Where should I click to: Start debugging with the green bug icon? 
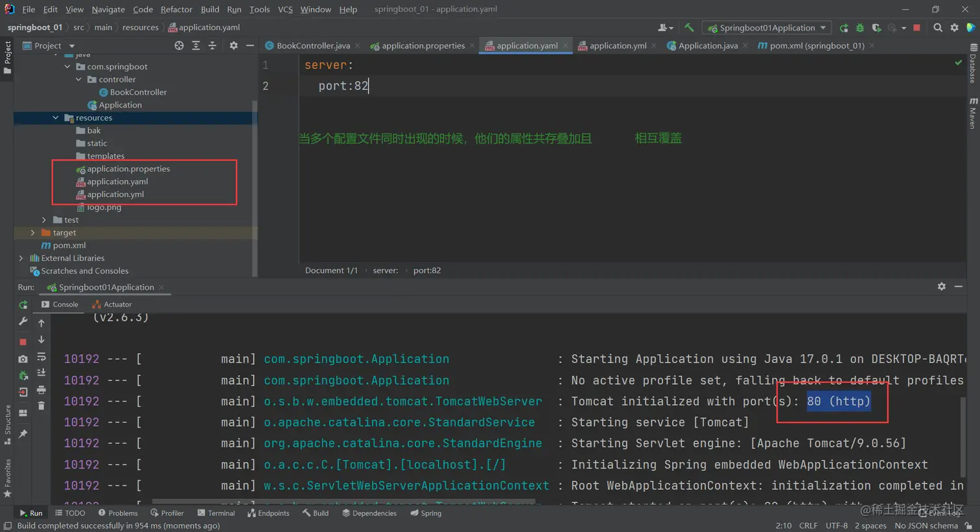pyautogui.click(x=860, y=28)
